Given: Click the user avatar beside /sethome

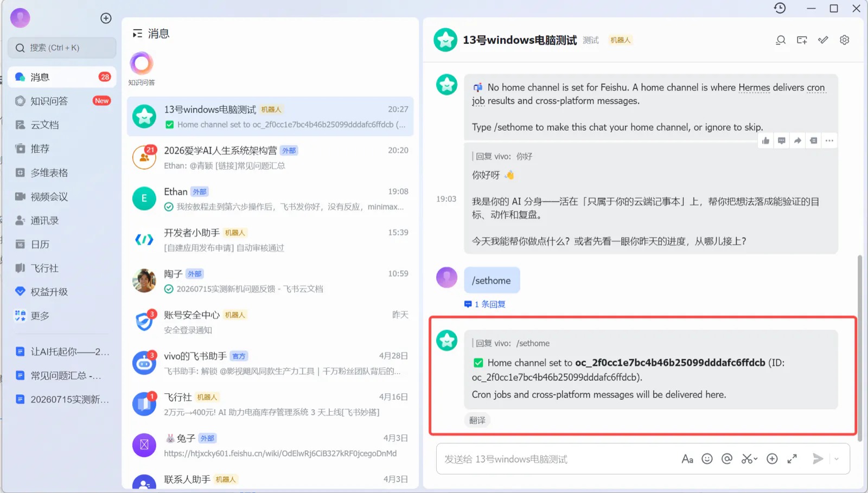Looking at the screenshot, I should 447,277.
